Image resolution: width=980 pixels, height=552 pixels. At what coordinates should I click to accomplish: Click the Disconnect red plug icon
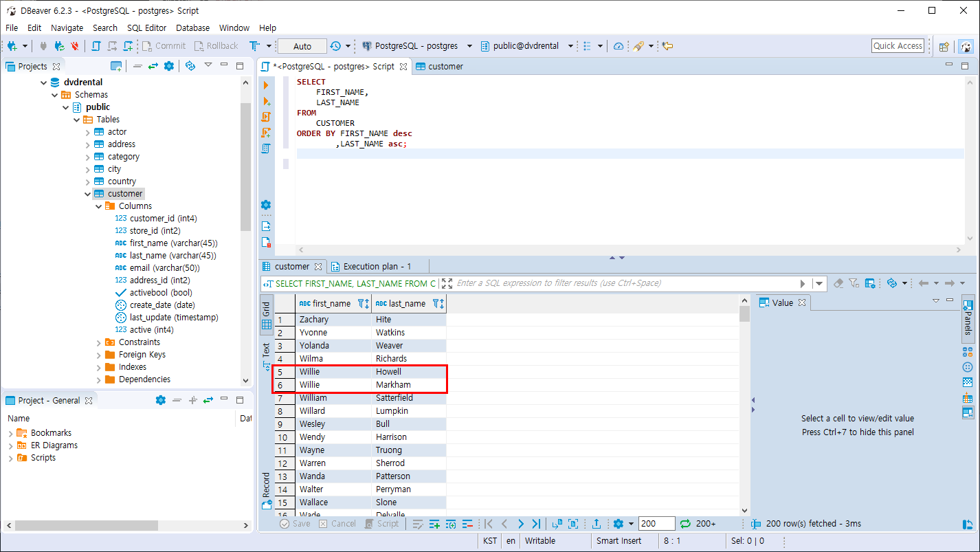click(x=74, y=46)
